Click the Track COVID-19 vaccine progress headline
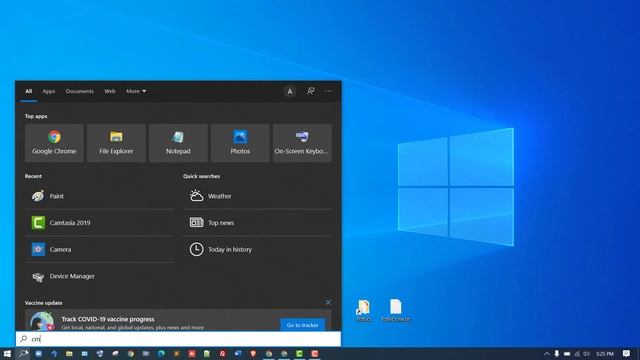Viewport: 640px width, 360px height. click(108, 319)
